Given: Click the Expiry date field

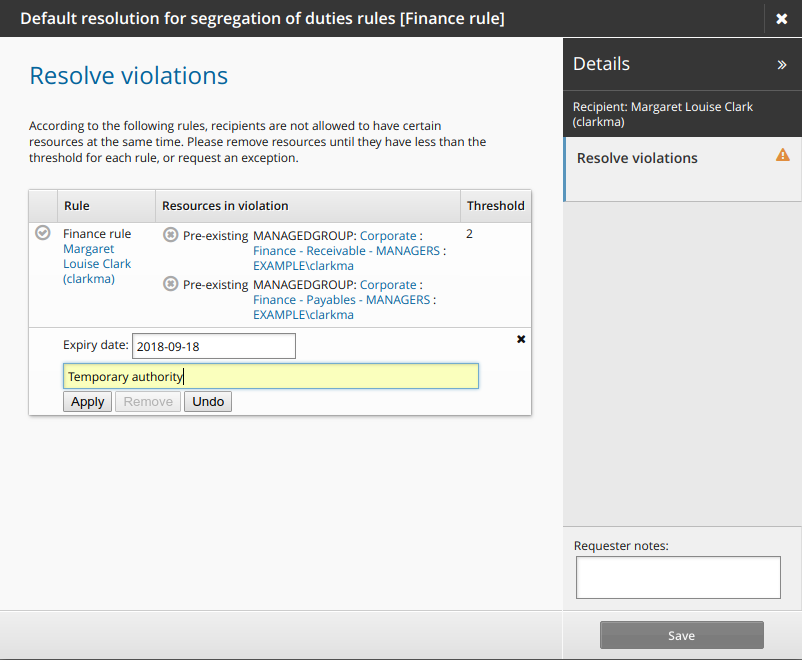Looking at the screenshot, I should point(214,346).
